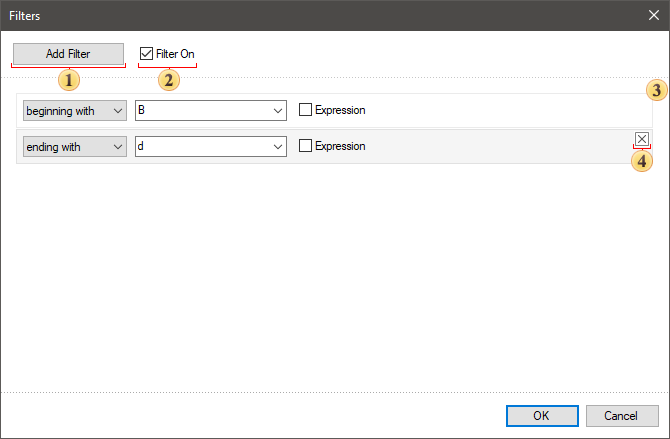Expand the value dropdown arrow beside 'd'
The width and height of the screenshot is (670, 439).
point(278,146)
